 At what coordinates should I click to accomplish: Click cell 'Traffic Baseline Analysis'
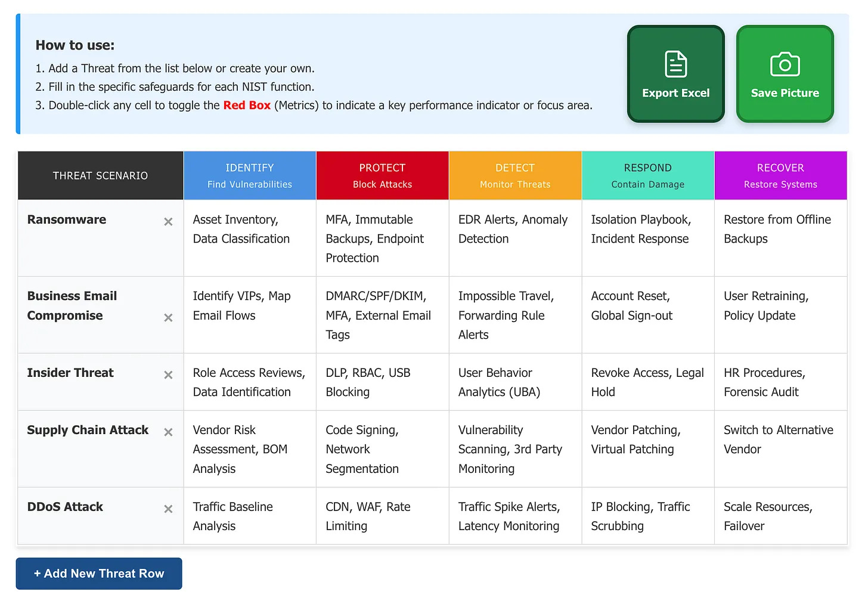click(250, 516)
